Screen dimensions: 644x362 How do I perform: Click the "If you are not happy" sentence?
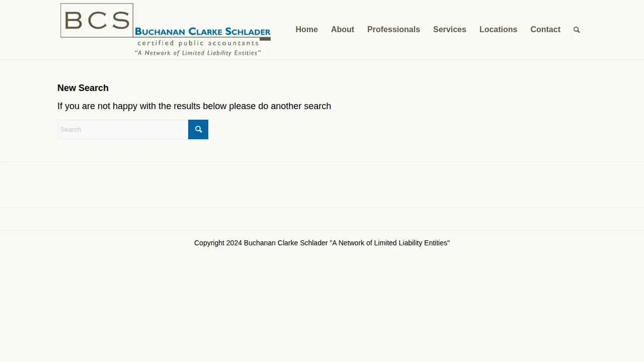194,106
